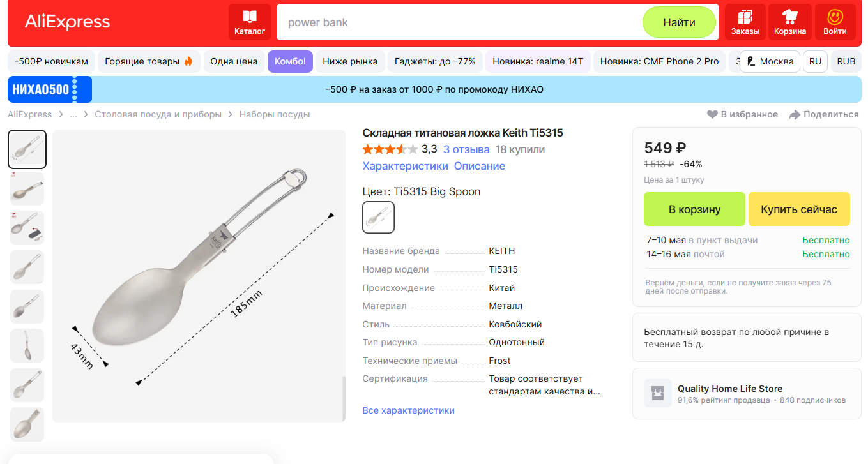The image size is (868, 464).
Task: Click the Поделиться share arrow icon
Action: [795, 115]
